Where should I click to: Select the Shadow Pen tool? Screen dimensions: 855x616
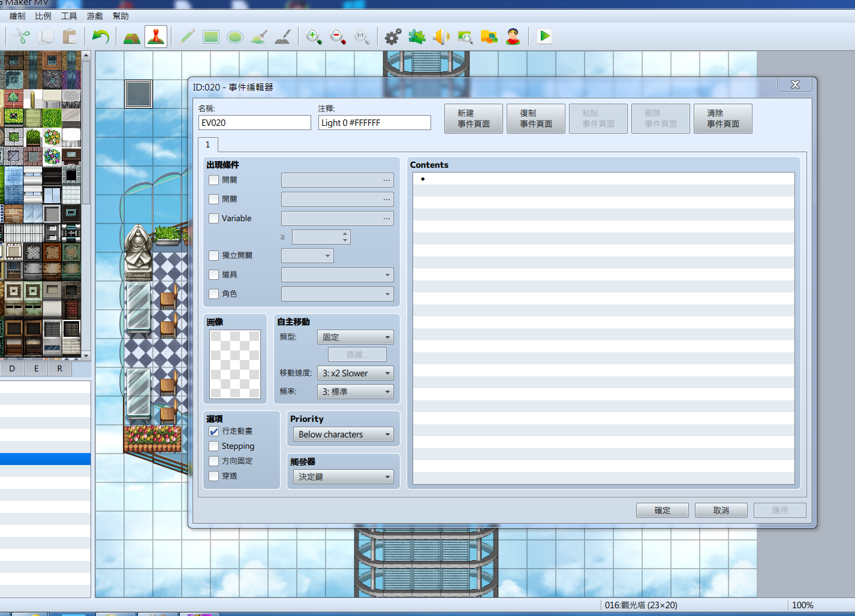point(283,37)
